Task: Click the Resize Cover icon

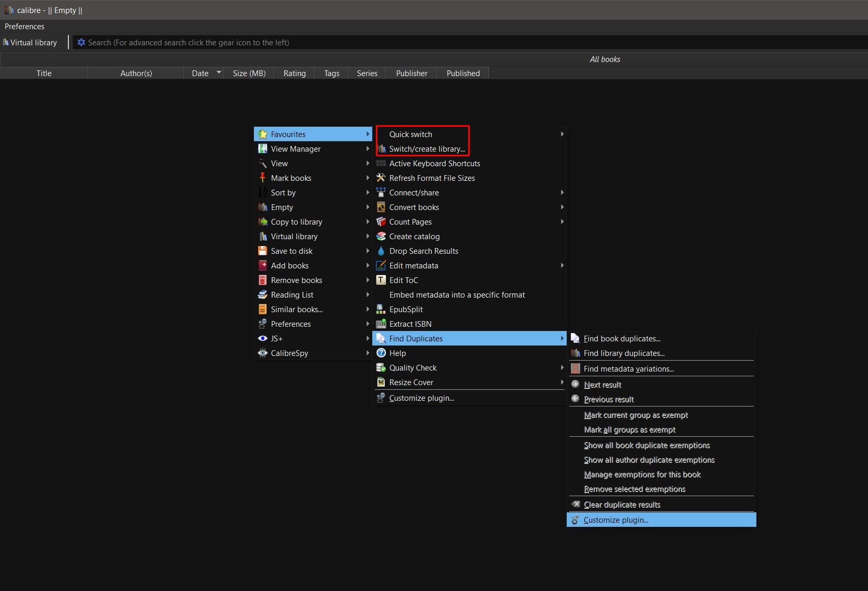Action: click(381, 383)
